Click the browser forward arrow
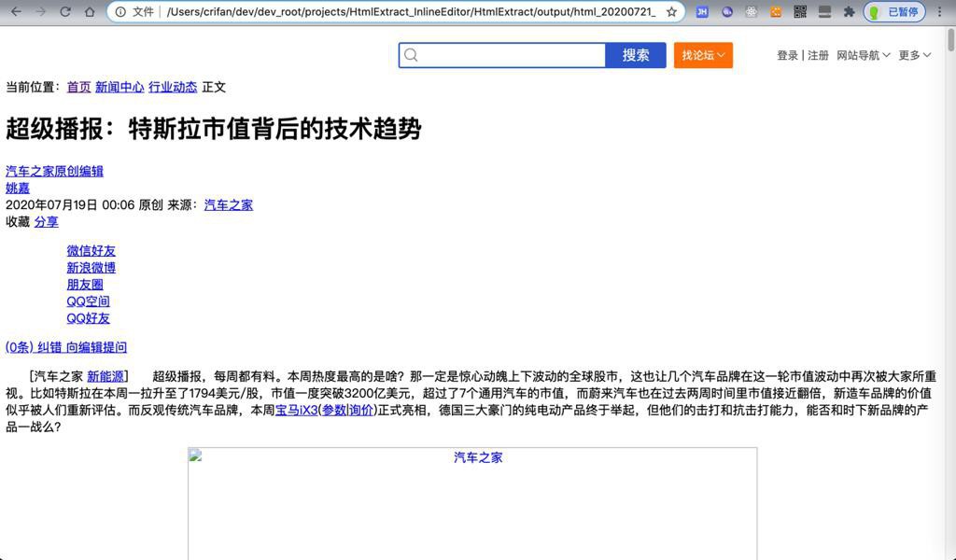The height and width of the screenshot is (560, 956). pyautogui.click(x=41, y=11)
